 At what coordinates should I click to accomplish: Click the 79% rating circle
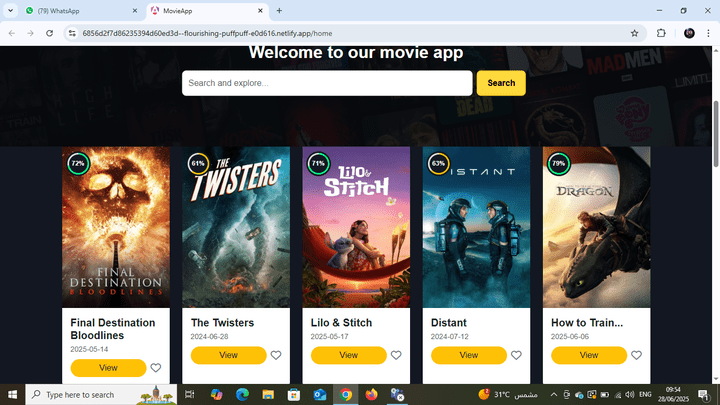coord(559,163)
